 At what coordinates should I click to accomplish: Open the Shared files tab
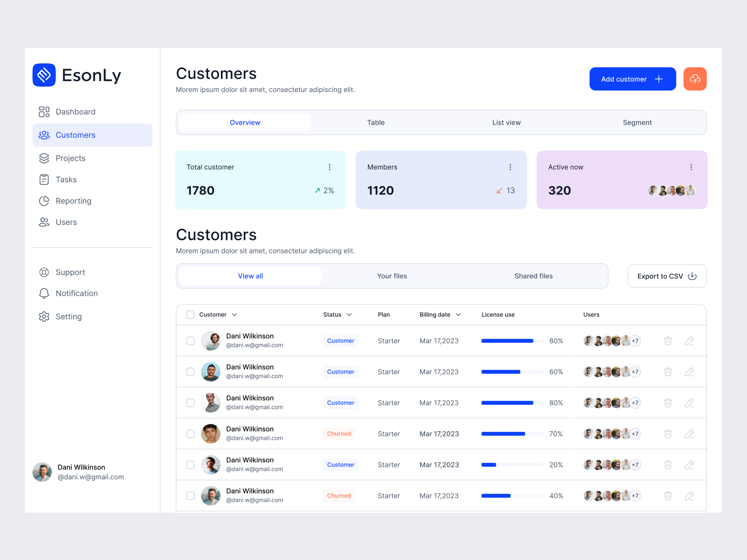[533, 276]
